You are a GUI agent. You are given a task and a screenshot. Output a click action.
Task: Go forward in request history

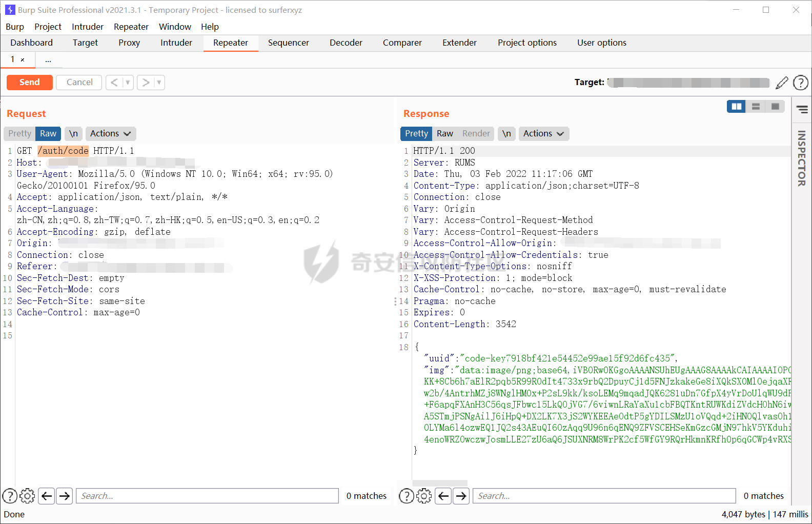click(146, 83)
